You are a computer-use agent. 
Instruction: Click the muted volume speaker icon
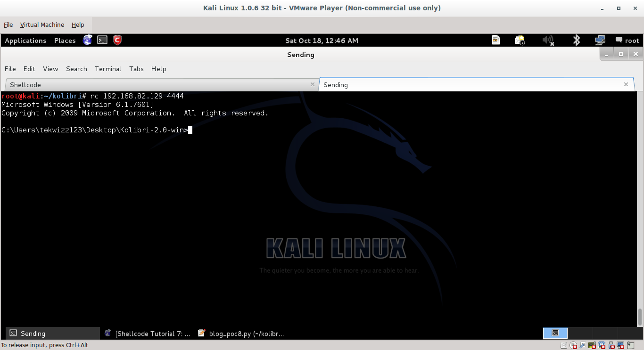coord(548,40)
